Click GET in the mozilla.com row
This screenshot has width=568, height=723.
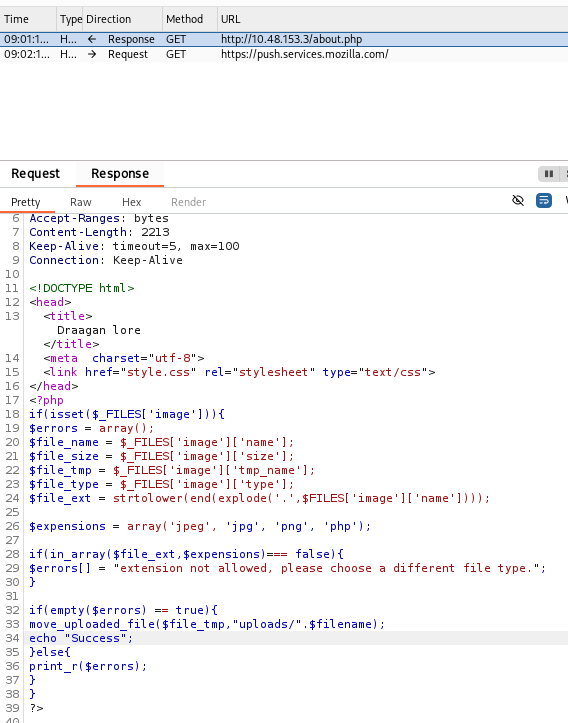pos(176,54)
